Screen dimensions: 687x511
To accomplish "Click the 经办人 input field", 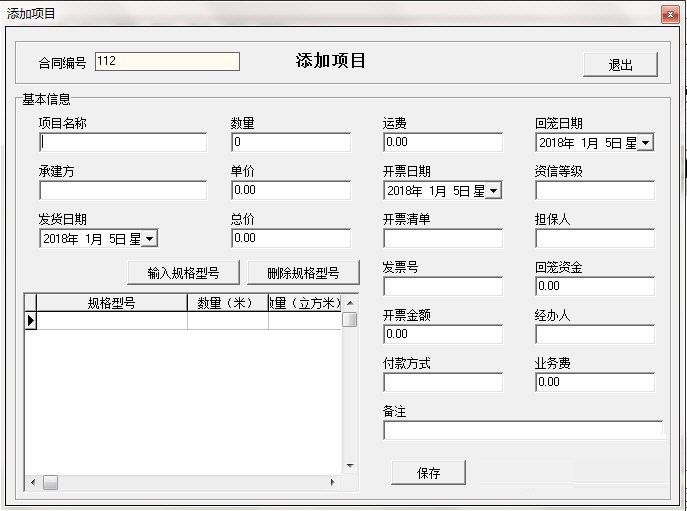I will pyautogui.click(x=595, y=334).
